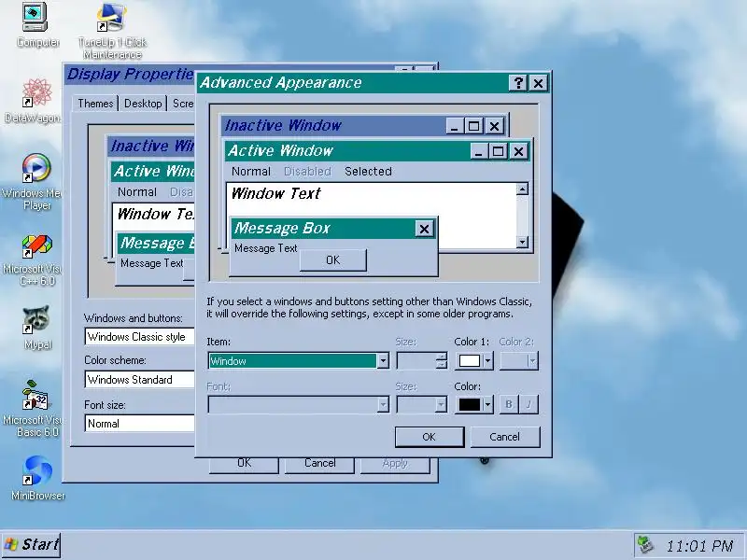This screenshot has height=560, width=747.
Task: Click scroll down arrow in preview window
Action: [522, 242]
